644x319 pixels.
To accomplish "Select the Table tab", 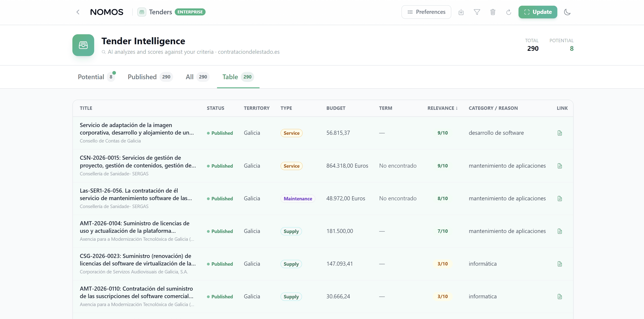I will point(238,77).
